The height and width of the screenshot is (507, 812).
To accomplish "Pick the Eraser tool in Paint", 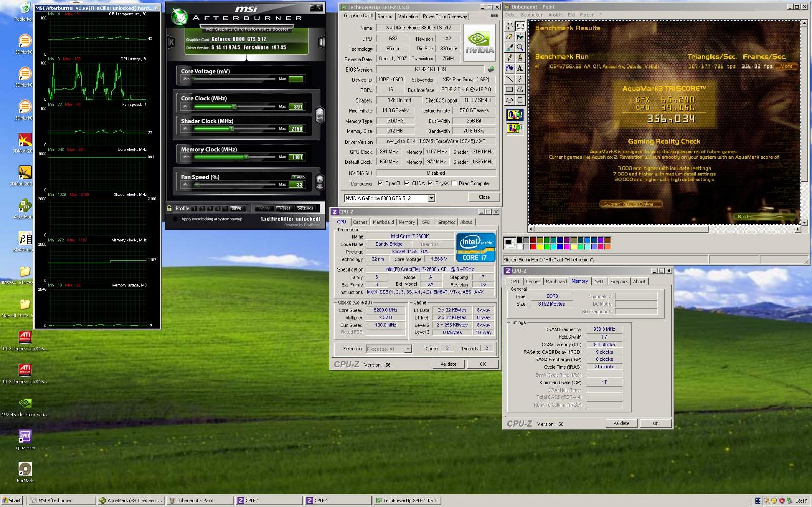I will 510,37.
